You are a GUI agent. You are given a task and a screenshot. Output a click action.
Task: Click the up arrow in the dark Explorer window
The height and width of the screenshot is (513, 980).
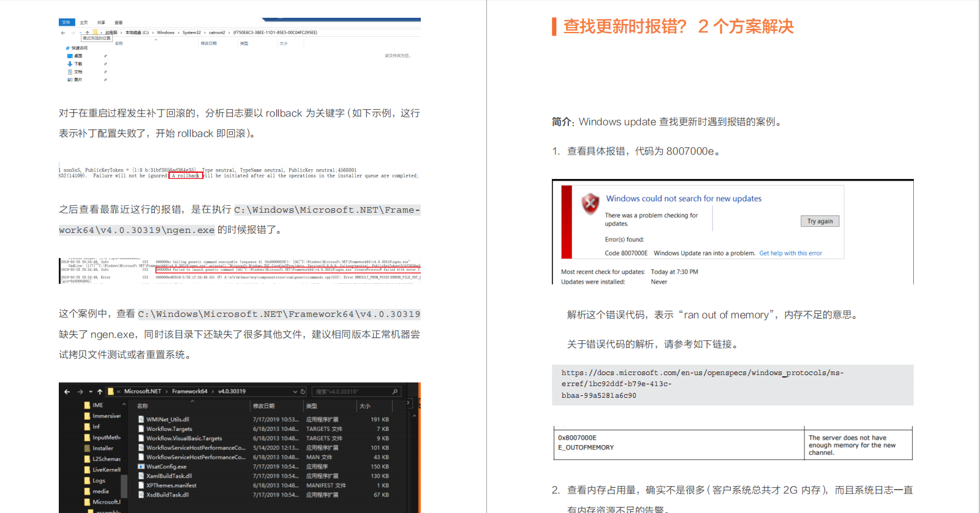click(100, 392)
